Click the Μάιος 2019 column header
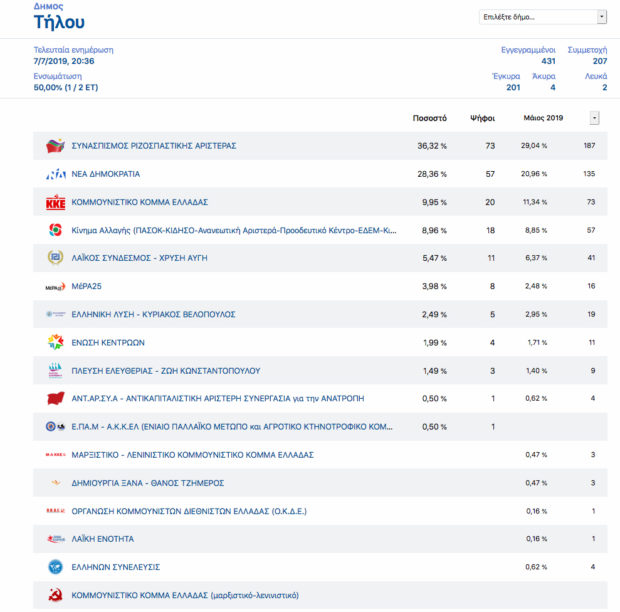 tap(543, 118)
